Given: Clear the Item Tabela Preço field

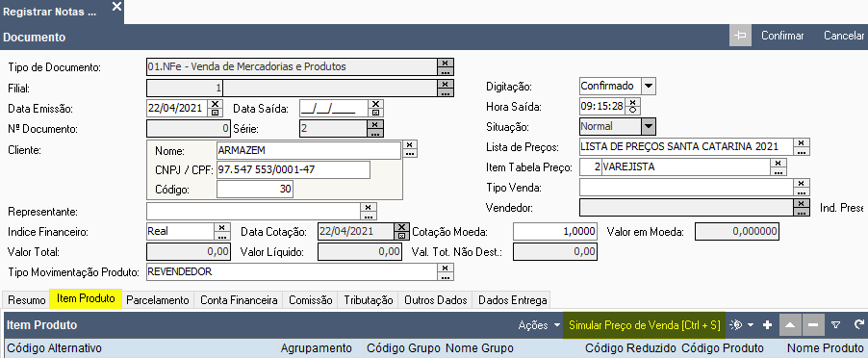Looking at the screenshot, I should point(779,164).
